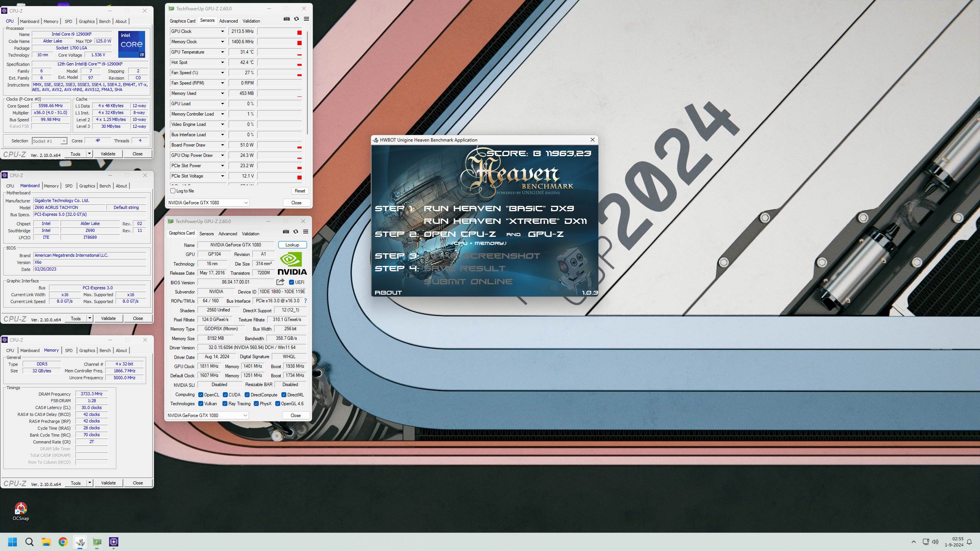
Task: Click the Lookup button in GPU-Z
Action: point(292,245)
